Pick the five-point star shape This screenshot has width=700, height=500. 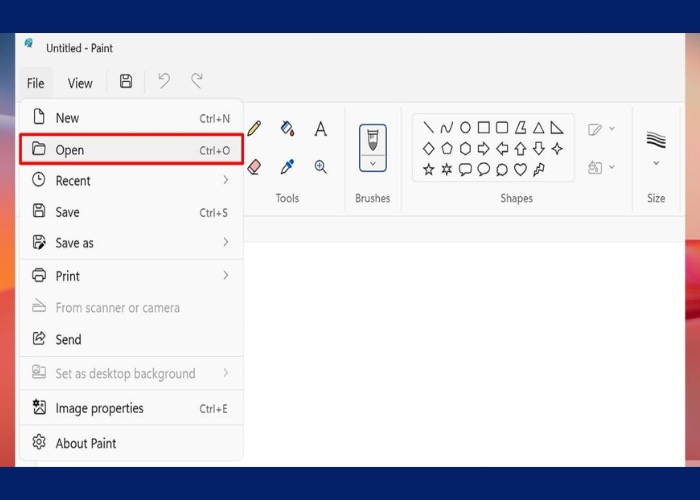point(428,170)
